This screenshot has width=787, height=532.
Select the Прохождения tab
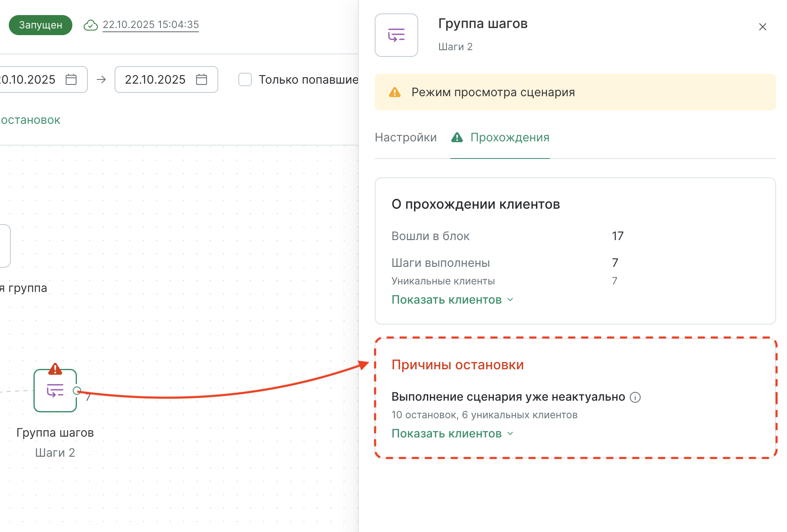(509, 138)
